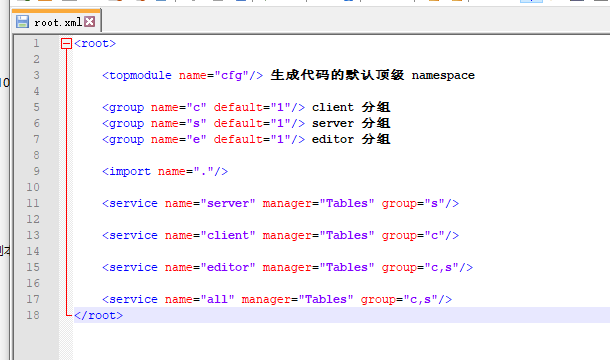Image resolution: width=610 pixels, height=360 pixels.
Task: Click the "all" service name value
Action: pyautogui.click(x=217, y=299)
